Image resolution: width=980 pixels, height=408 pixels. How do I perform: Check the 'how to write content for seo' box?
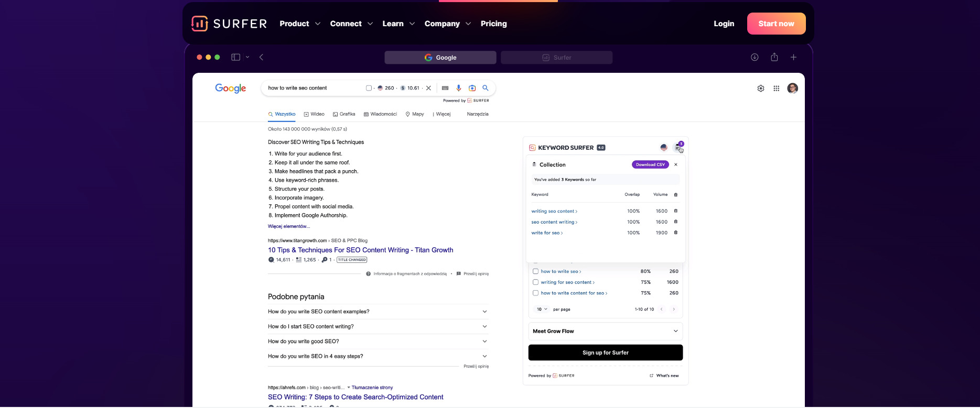tap(536, 293)
